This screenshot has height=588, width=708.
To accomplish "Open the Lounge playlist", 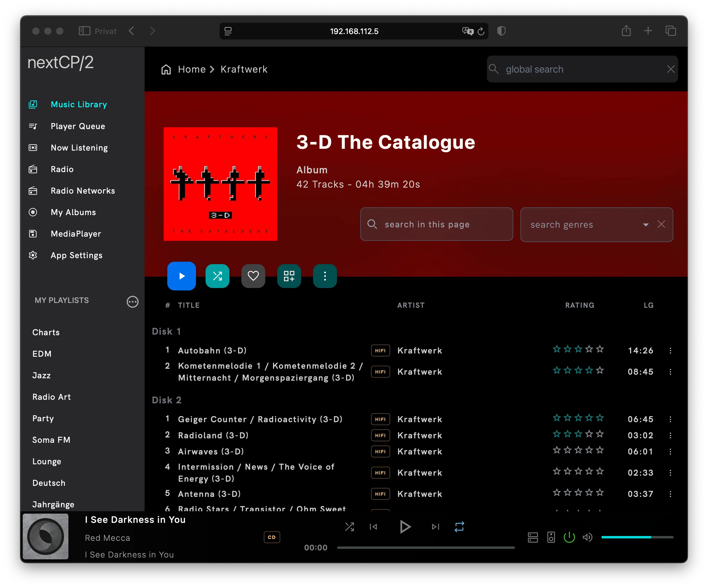I will 47,462.
